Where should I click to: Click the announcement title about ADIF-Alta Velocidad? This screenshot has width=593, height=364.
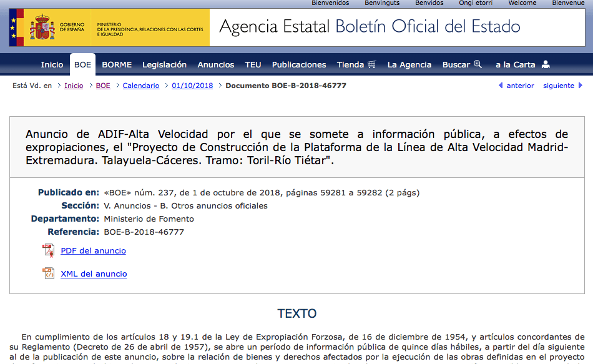coord(297,147)
